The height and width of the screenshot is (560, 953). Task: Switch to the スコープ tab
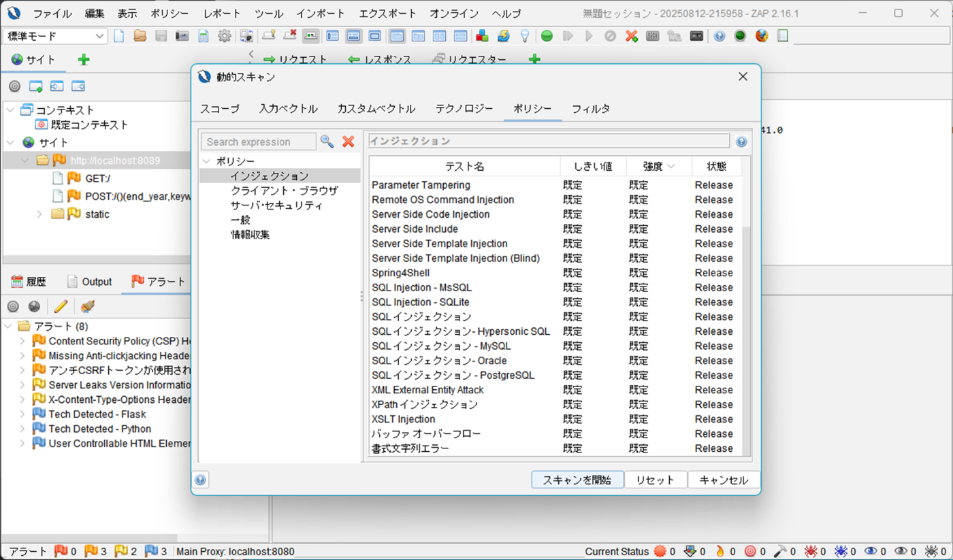pos(220,109)
